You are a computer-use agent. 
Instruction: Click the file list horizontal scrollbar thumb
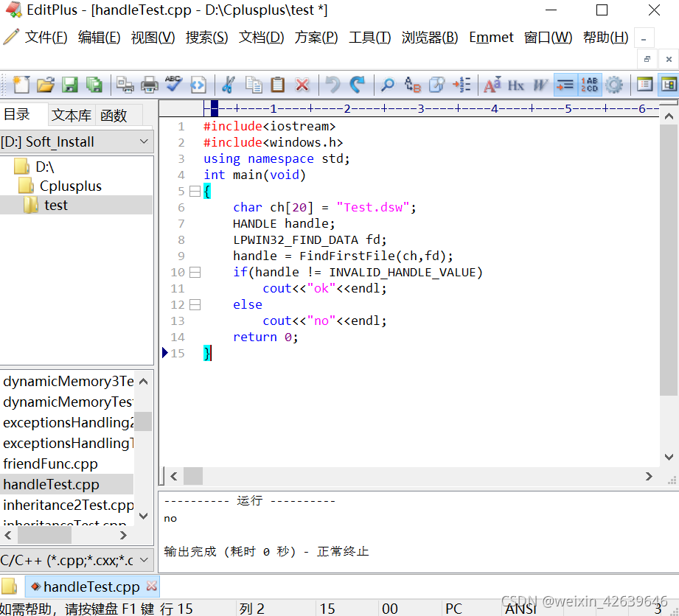coord(44,536)
